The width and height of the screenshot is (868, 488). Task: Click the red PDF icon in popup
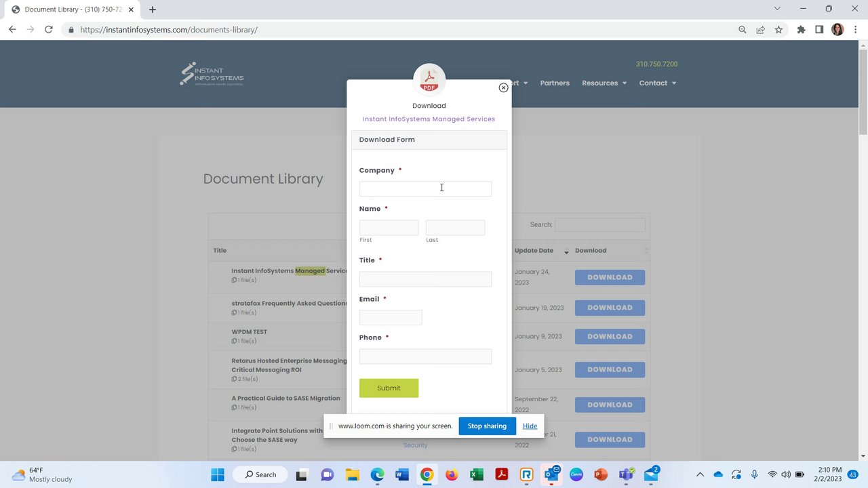[x=429, y=81]
